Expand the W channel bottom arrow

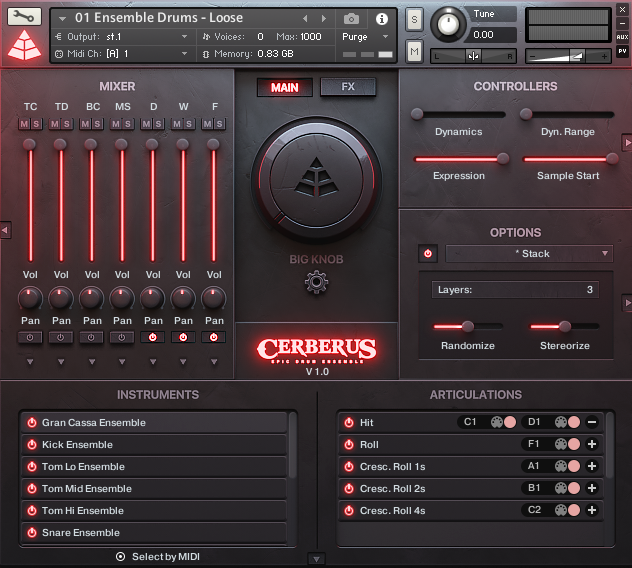tap(183, 362)
